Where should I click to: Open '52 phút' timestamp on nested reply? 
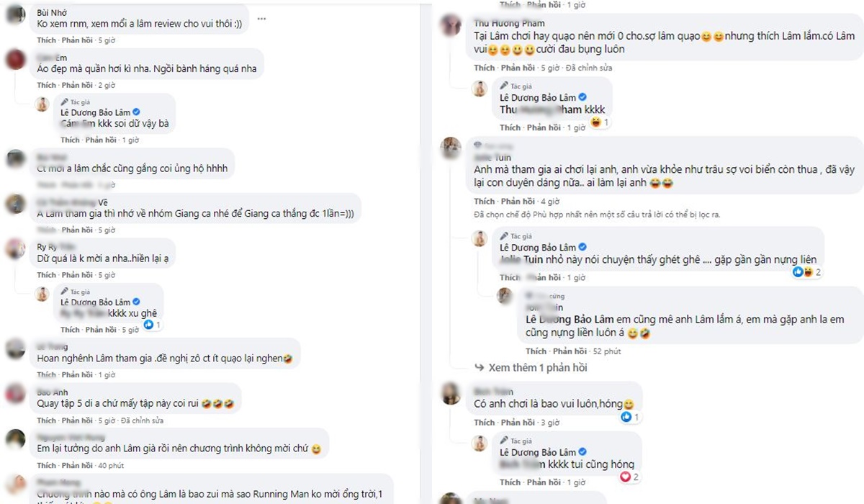coord(607,351)
